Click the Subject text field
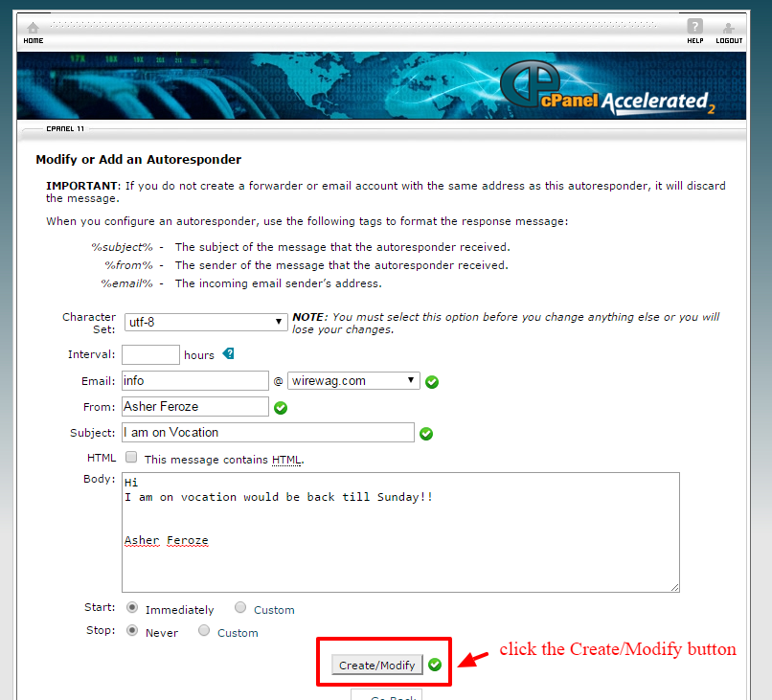This screenshot has width=772, height=700. tap(268, 433)
